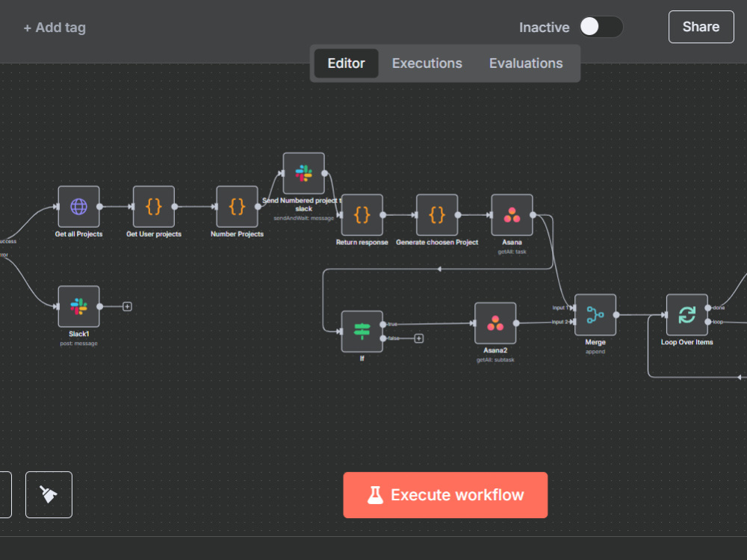Select the Return response code node

[x=362, y=215]
